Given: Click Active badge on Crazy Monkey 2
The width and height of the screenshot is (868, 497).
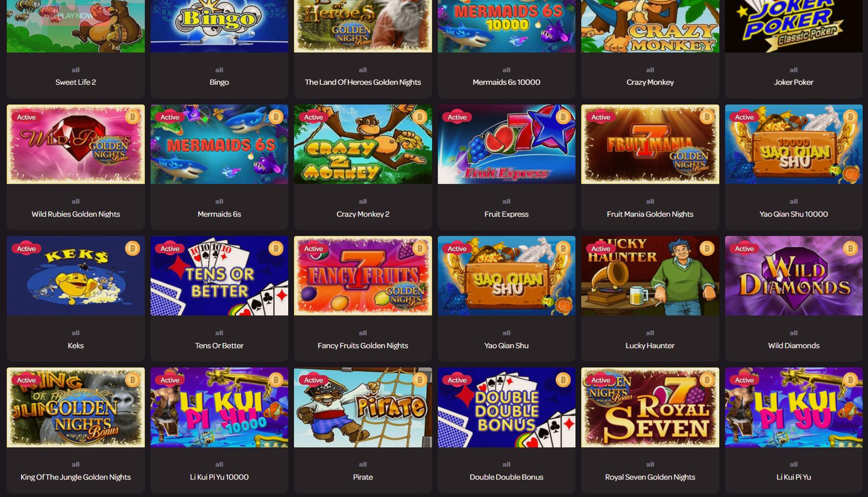Looking at the screenshot, I should (x=314, y=117).
